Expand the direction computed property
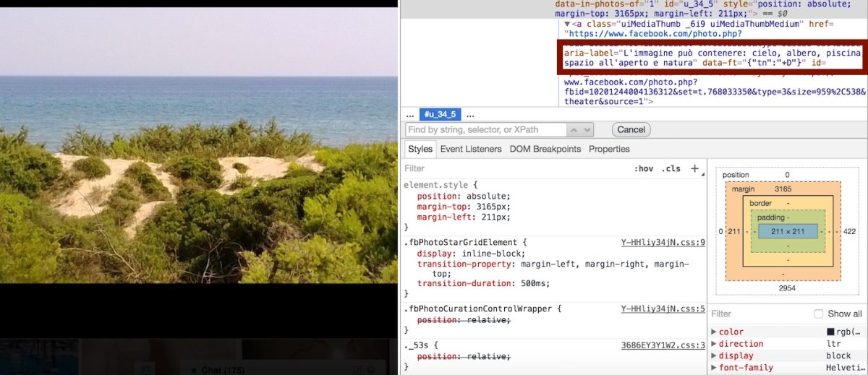Screen dimensions: 868x375 coord(715,344)
